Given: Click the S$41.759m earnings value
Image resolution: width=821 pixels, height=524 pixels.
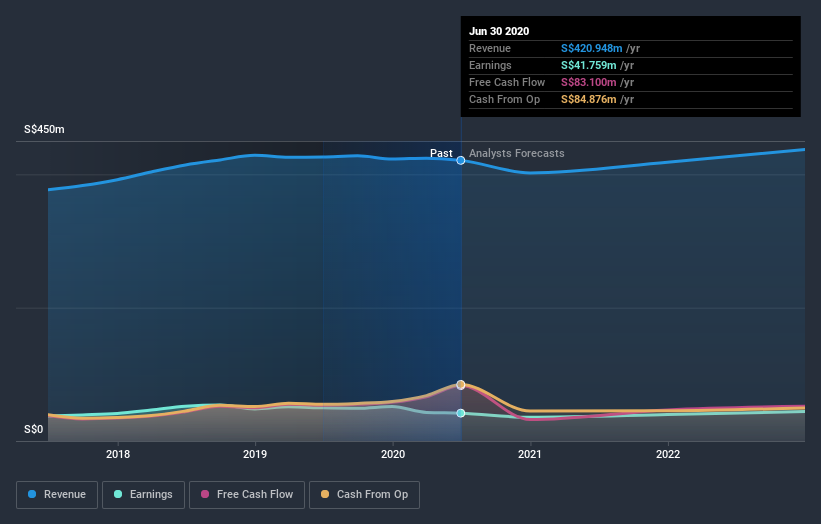Looking at the screenshot, I should 589,65.
